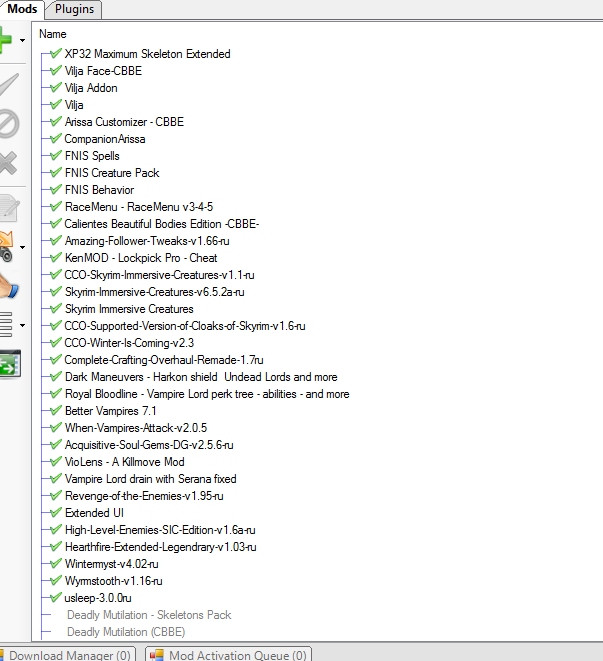Click the green plus Add Mod icon
The image size is (603, 661).
point(6,40)
